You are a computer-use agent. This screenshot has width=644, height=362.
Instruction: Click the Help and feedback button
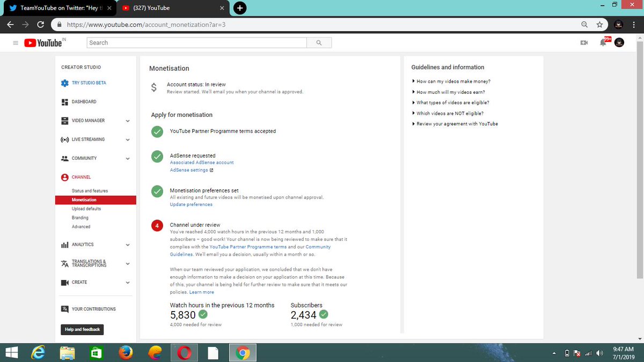[82, 329]
